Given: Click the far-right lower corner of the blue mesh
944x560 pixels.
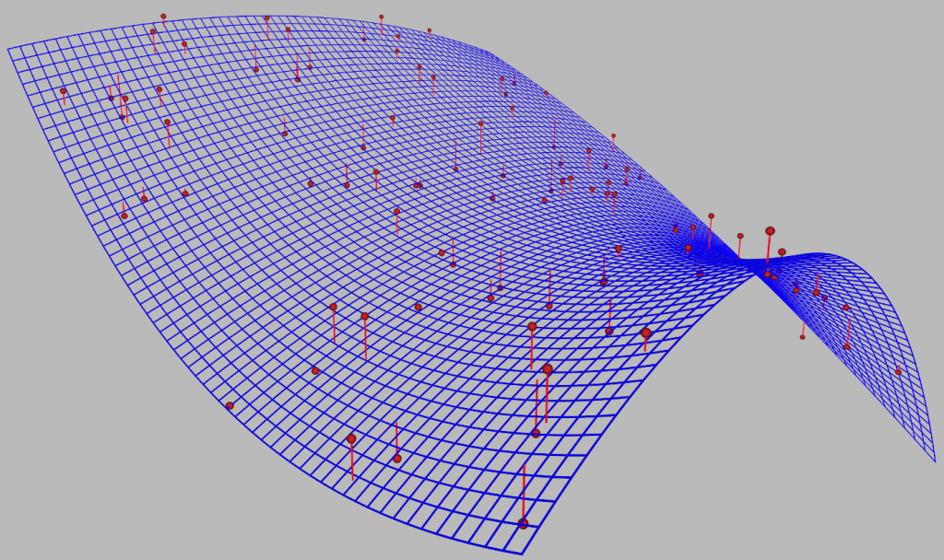Looking at the screenshot, I should point(935,461).
